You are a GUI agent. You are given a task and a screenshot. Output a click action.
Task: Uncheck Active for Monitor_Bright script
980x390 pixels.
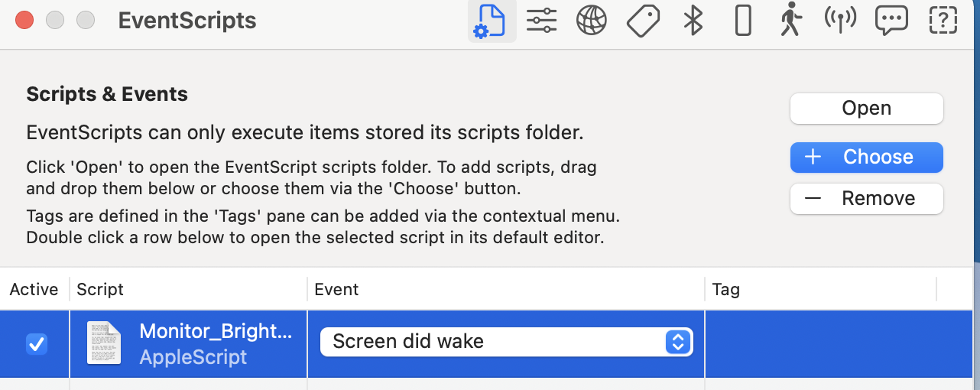click(37, 343)
